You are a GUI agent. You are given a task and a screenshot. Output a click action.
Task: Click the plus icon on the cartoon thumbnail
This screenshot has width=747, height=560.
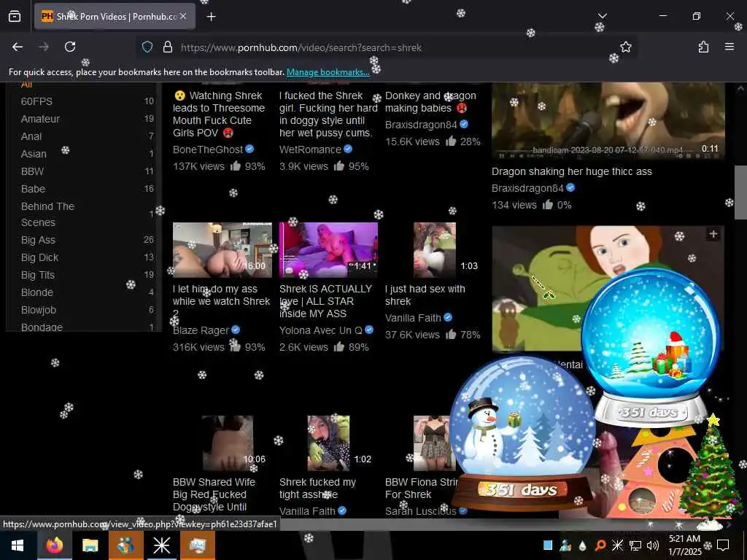tap(713, 234)
